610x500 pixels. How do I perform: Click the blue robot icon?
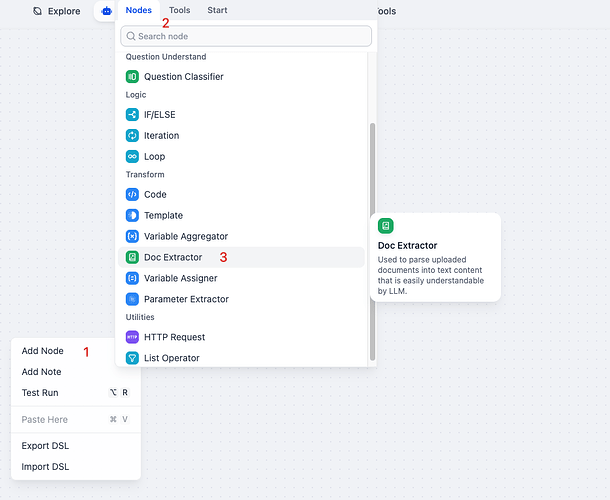point(106,11)
